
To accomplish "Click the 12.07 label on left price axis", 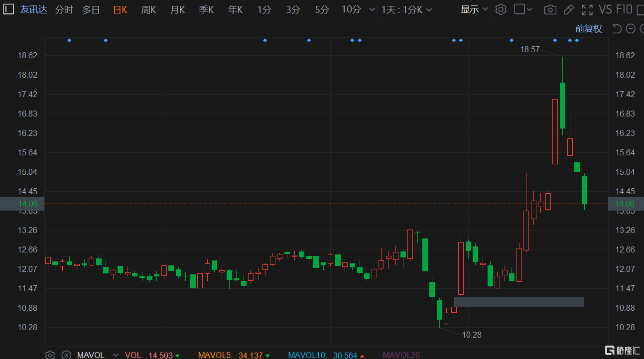I will pos(27,269).
